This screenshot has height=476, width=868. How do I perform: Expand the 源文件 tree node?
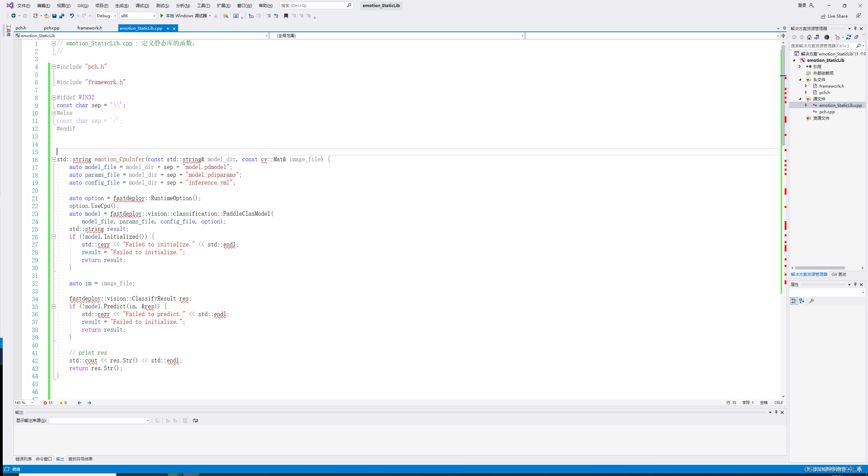pos(803,98)
